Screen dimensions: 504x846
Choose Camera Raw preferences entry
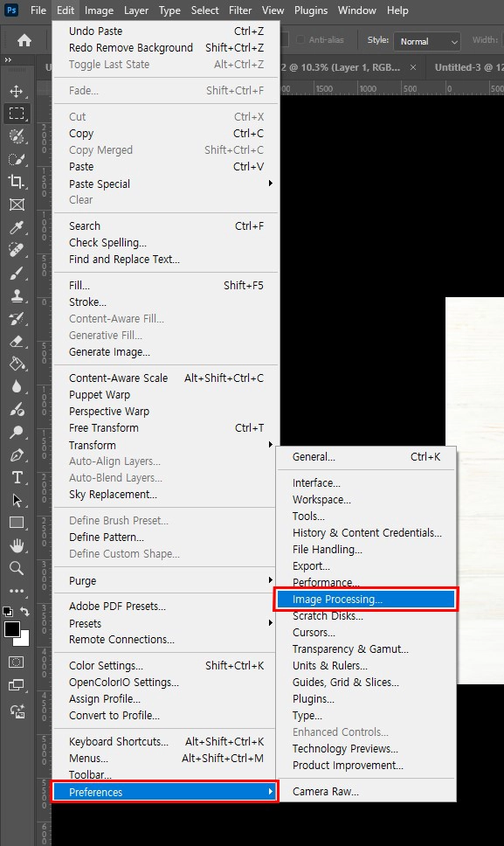[x=366, y=792]
